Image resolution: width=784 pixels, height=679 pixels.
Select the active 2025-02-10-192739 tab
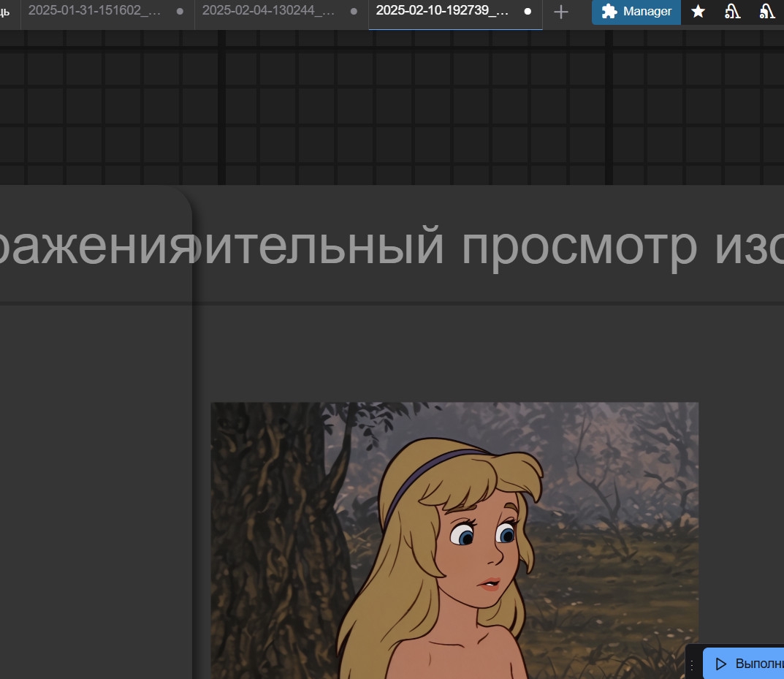pos(442,11)
